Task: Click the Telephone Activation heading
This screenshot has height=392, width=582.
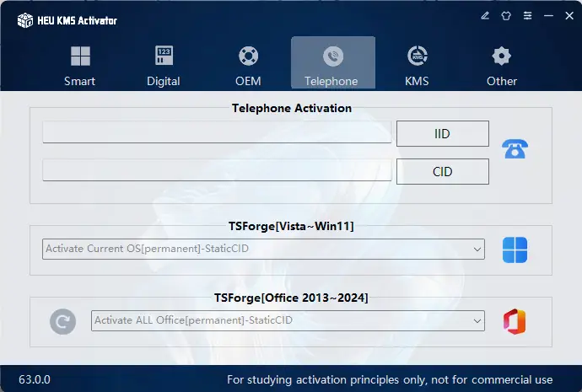Action: pyautogui.click(x=292, y=108)
